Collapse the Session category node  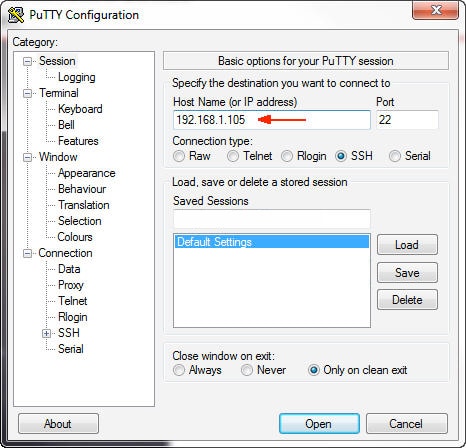click(x=27, y=61)
